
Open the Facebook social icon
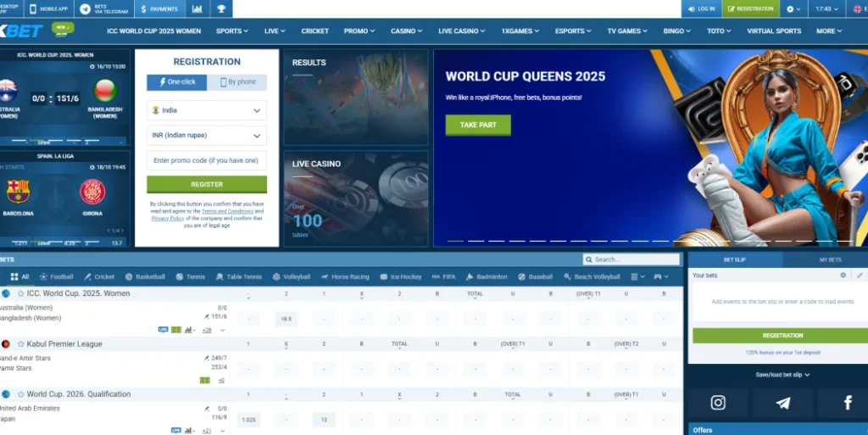[847, 403]
